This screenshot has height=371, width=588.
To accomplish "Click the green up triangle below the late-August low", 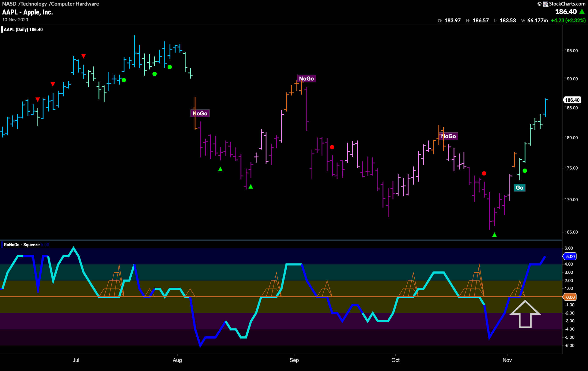I will [x=251, y=186].
